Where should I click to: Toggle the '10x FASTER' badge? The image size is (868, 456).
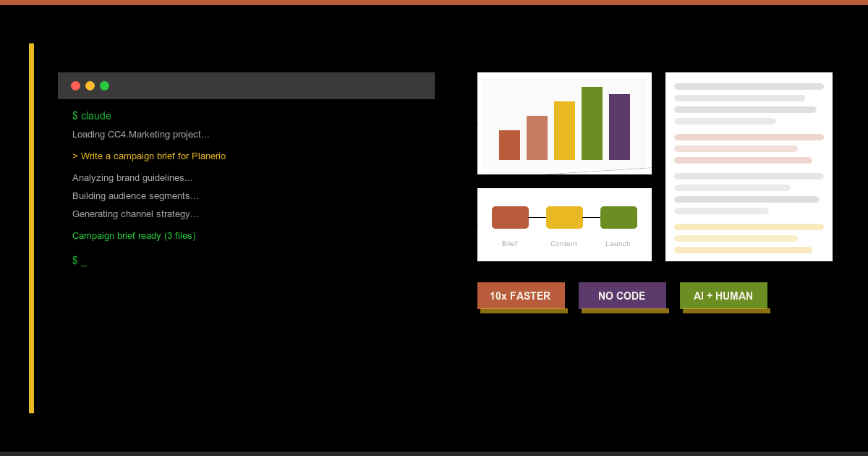coord(522,295)
